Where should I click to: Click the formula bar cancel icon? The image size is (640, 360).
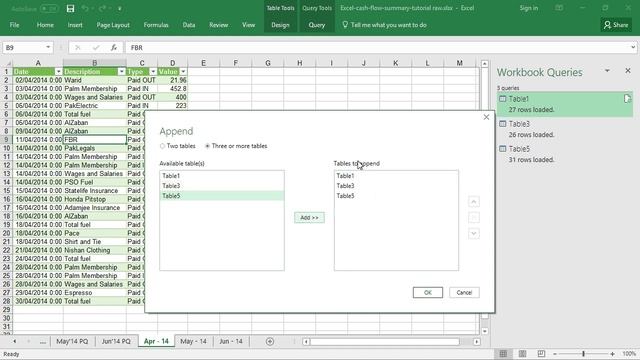(78, 48)
